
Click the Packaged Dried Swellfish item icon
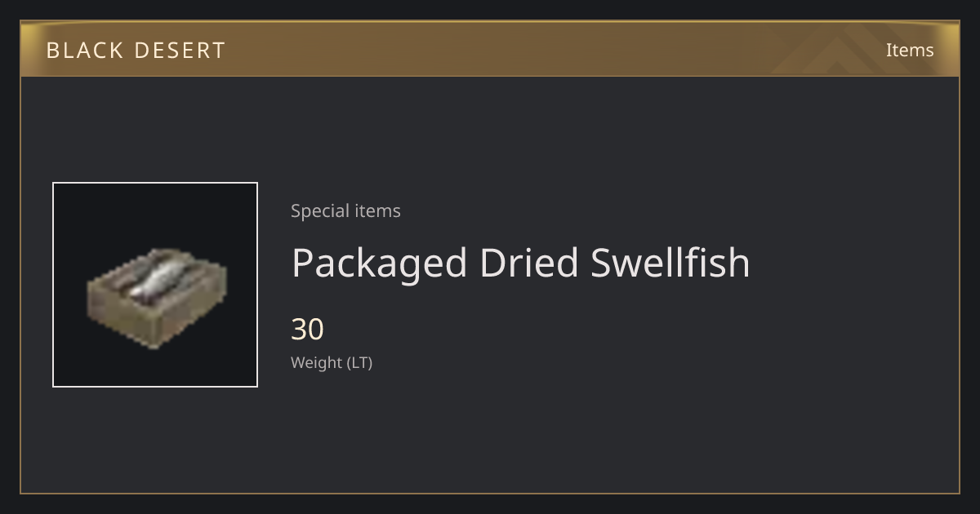tap(155, 285)
